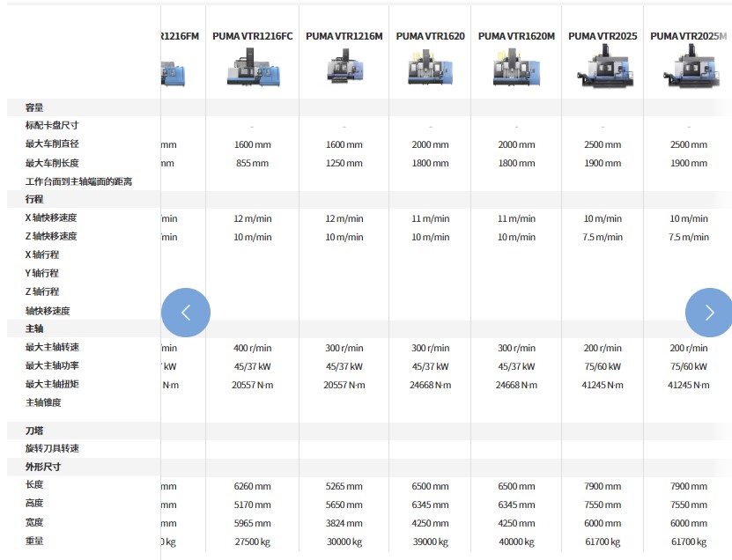This screenshot has height=560, width=732.
Task: Select the X 轴快移速度 row label
Action: 51,217
